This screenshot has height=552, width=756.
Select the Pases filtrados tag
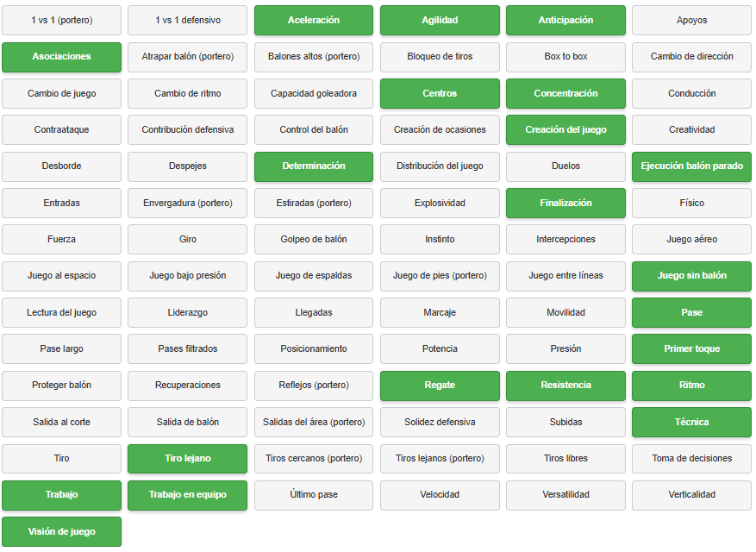pyautogui.click(x=187, y=349)
